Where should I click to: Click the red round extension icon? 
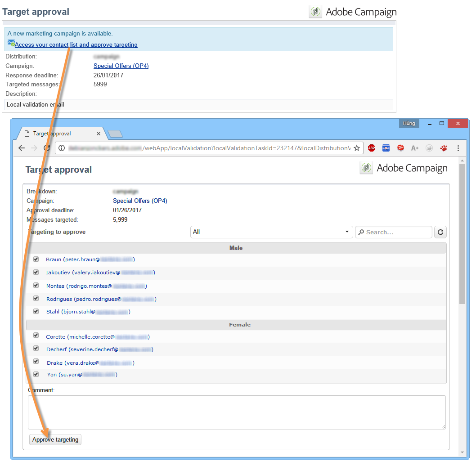(x=401, y=148)
